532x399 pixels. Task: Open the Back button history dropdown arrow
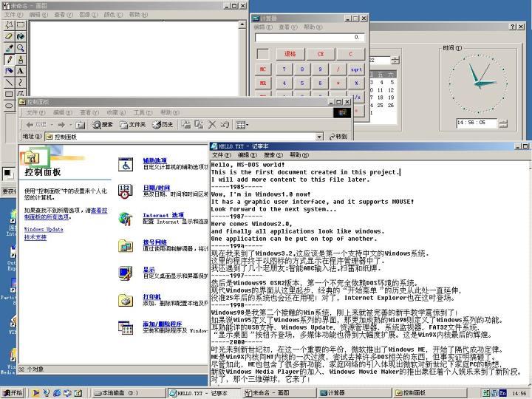52,125
